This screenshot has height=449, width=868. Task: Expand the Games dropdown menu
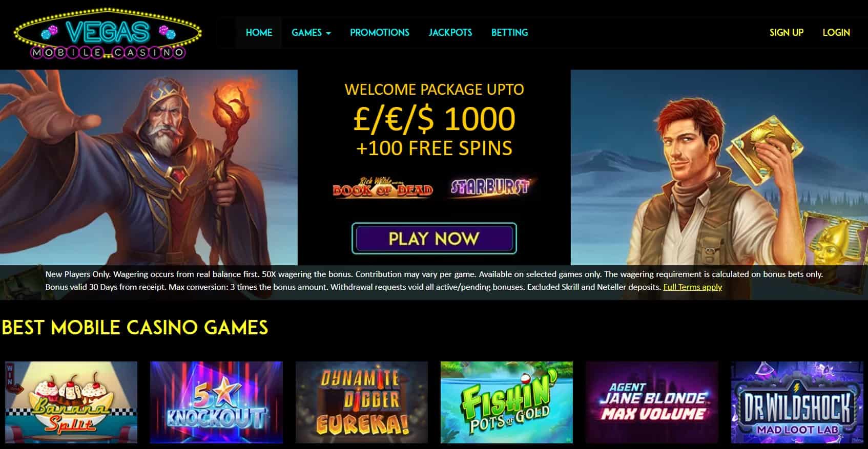311,33
